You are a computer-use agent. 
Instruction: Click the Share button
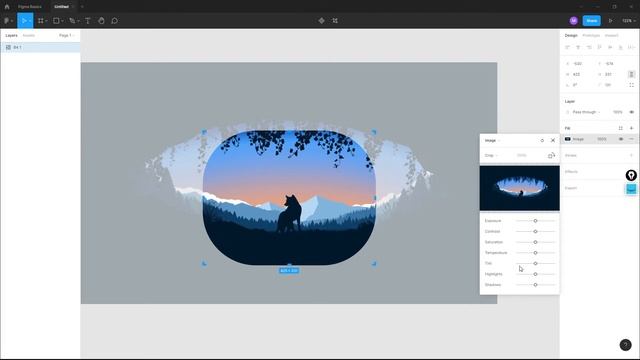591,21
